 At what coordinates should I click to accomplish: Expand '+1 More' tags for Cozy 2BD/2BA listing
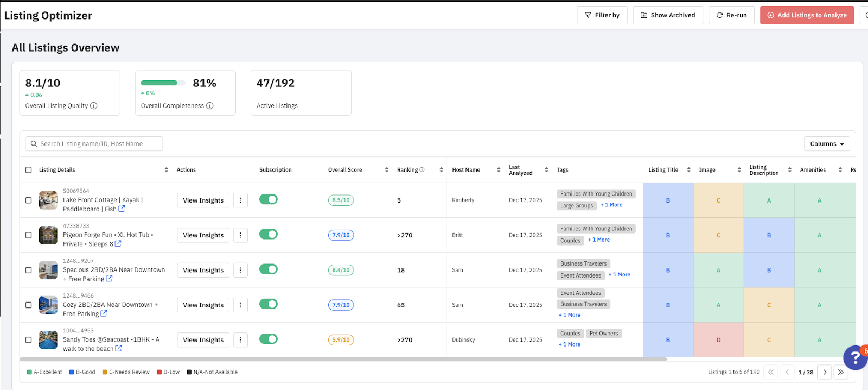pos(570,315)
